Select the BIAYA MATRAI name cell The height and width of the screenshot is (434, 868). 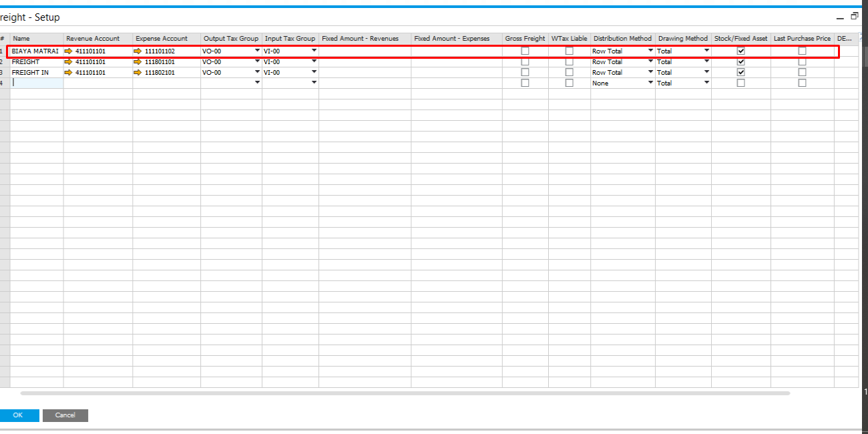tap(37, 51)
